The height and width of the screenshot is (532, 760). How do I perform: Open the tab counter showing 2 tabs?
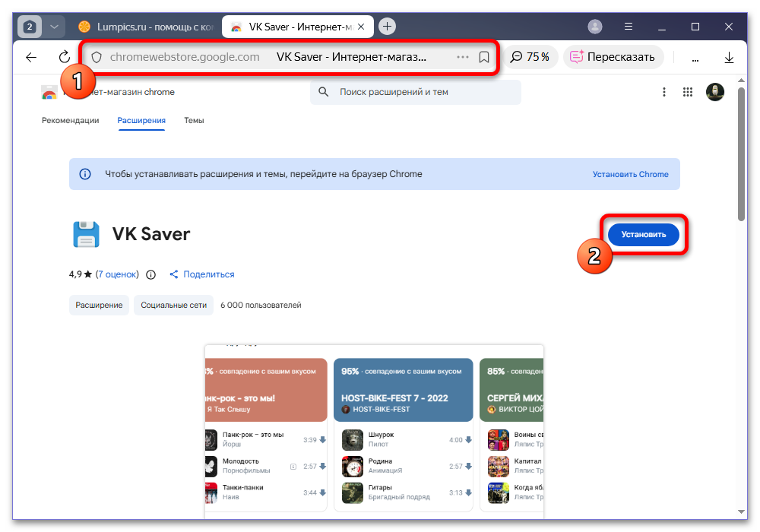coord(29,27)
